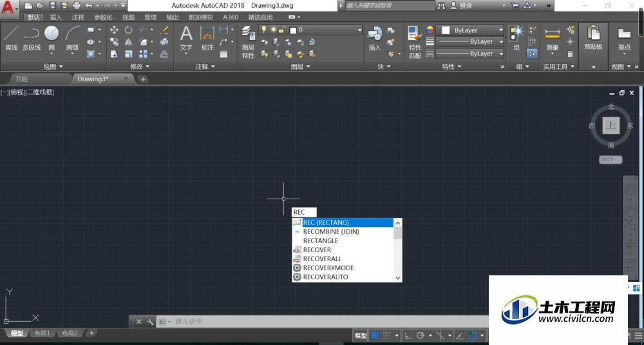The height and width of the screenshot is (345, 644).
Task: Toggle layer on/off lightbulb in layer box
Action: (264, 30)
